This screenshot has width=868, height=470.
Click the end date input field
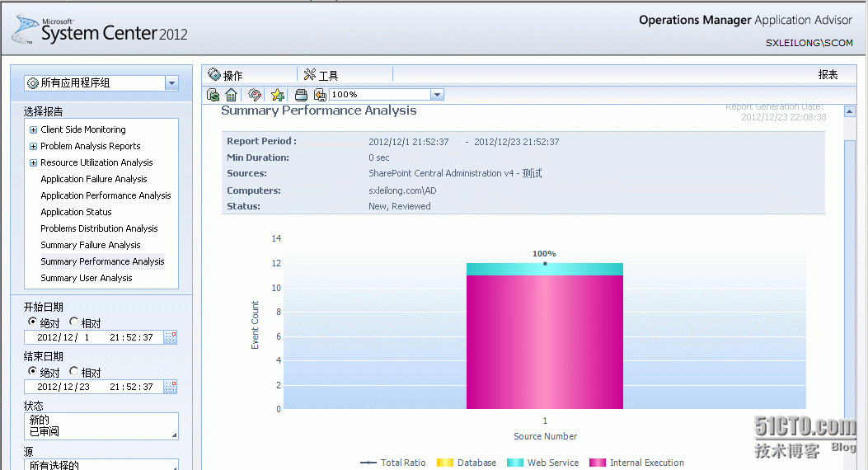tap(94, 387)
